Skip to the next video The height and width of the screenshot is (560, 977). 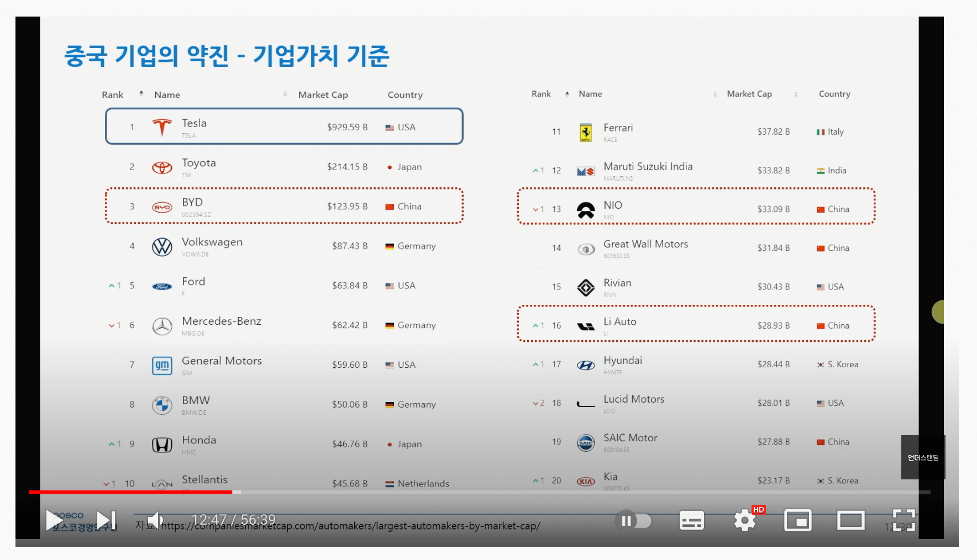click(x=106, y=520)
